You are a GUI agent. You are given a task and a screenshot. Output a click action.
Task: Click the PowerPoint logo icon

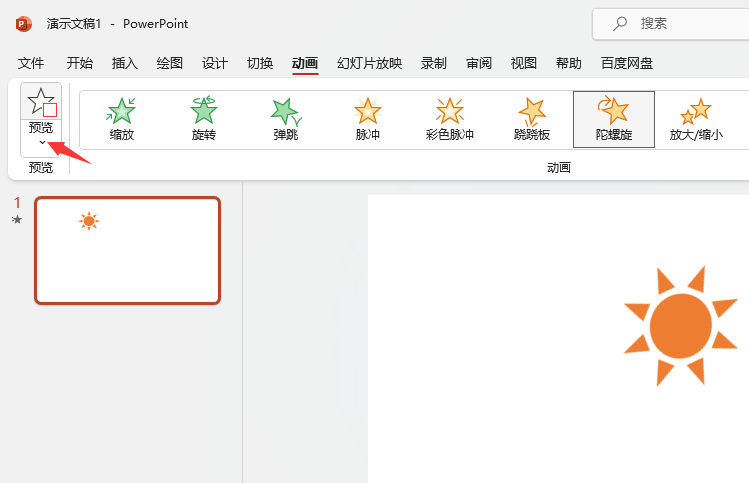click(23, 23)
